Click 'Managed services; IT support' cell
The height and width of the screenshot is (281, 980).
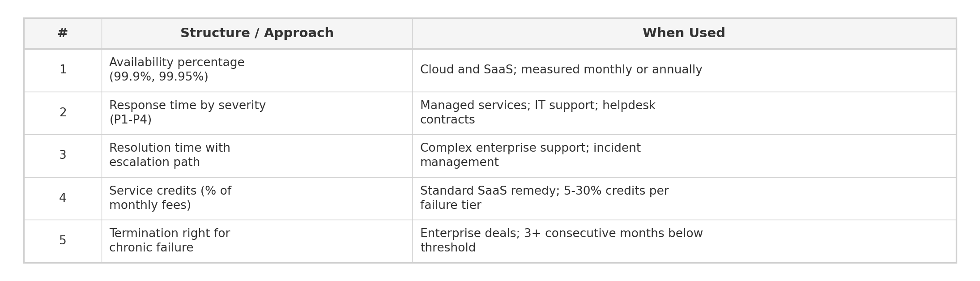537,113
